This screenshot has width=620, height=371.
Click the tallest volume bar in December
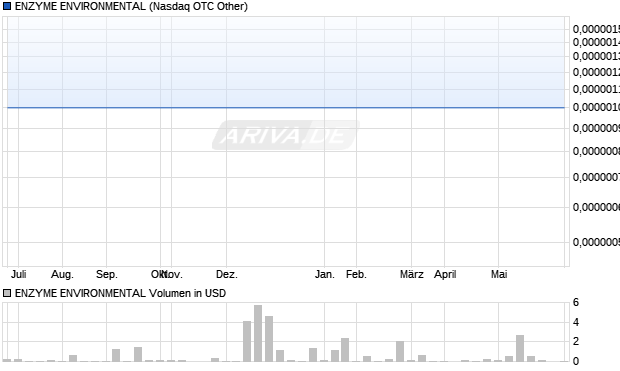tap(258, 333)
